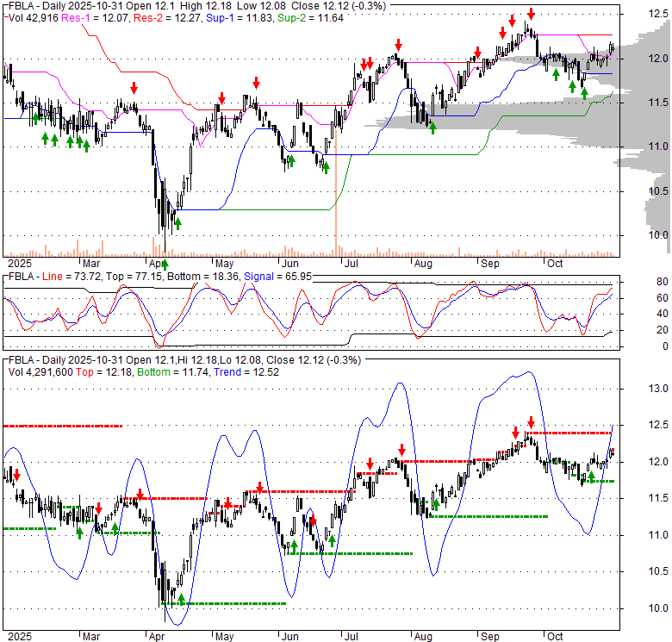Click the red sell arrow at September peak, top chart
This screenshot has height=642, width=672.
[x=532, y=14]
